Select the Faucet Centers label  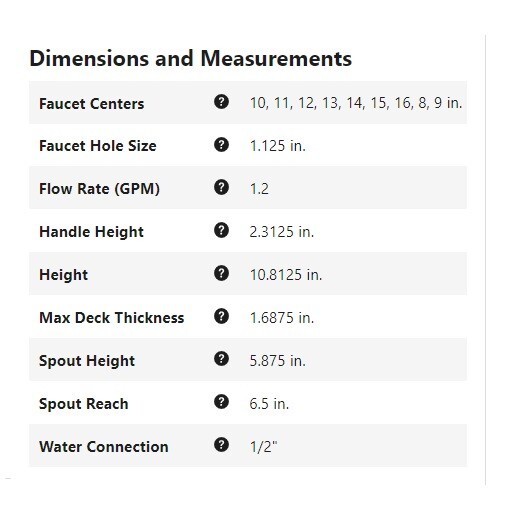[x=92, y=104]
